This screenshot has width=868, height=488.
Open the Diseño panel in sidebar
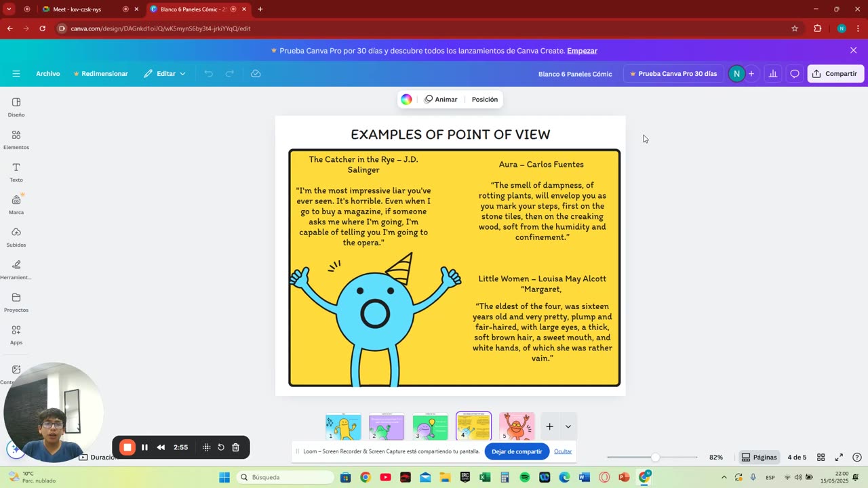[16, 107]
